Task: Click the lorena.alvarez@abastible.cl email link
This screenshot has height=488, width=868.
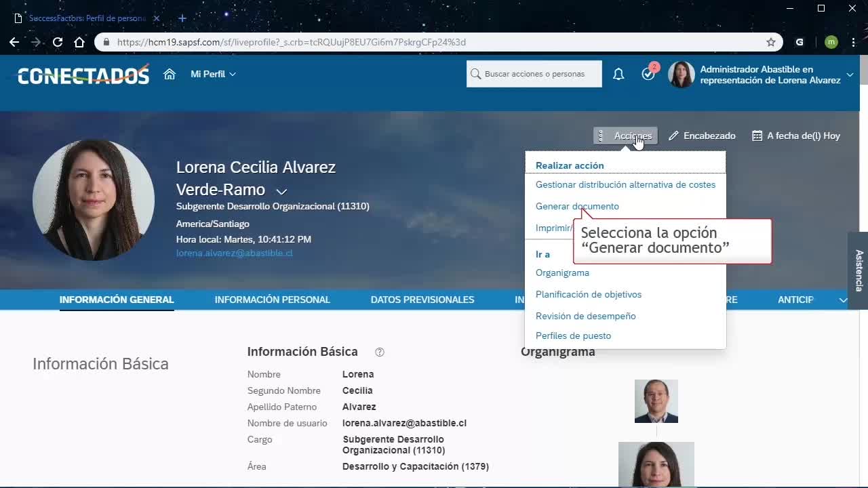Action: (x=235, y=253)
